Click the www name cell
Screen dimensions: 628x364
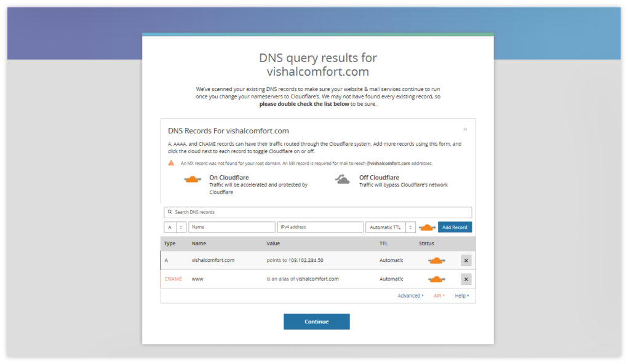click(x=197, y=279)
